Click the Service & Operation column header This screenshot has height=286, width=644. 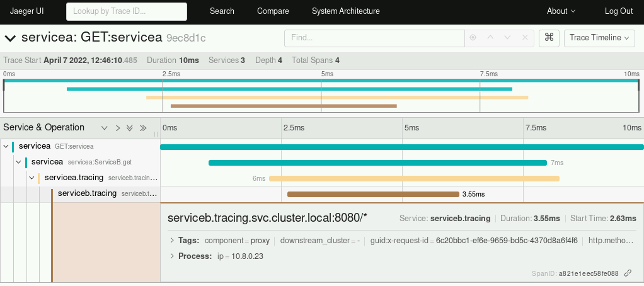[44, 127]
